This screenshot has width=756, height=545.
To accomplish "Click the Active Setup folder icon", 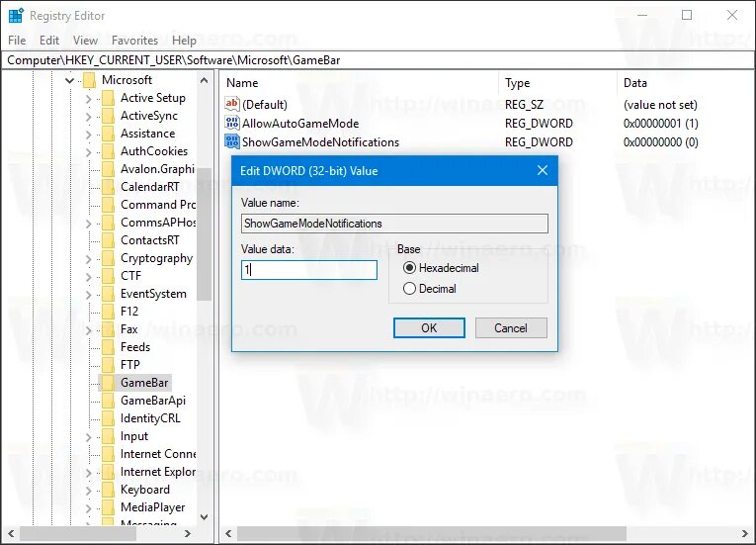I will pyautogui.click(x=108, y=98).
